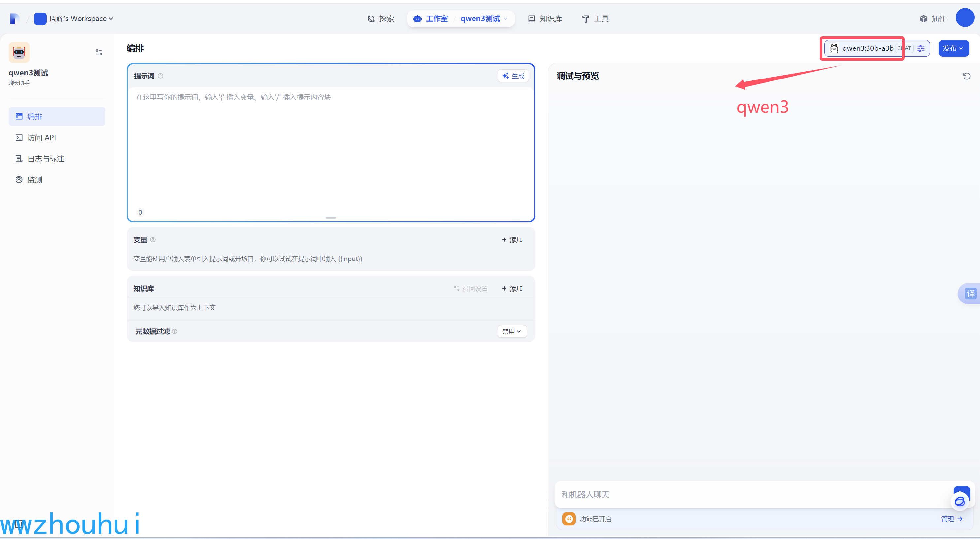This screenshot has height=539, width=980.
Task: Open model parameter sliders icon
Action: click(921, 48)
